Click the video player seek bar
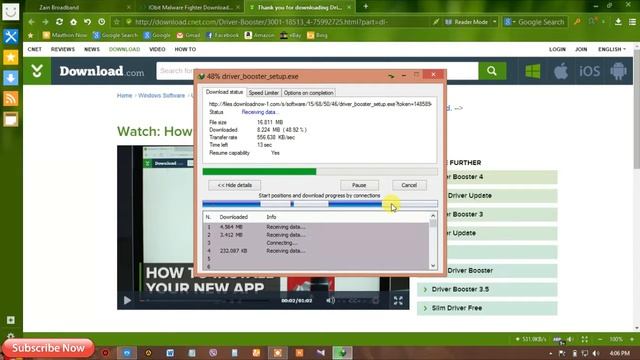 tap(204, 301)
